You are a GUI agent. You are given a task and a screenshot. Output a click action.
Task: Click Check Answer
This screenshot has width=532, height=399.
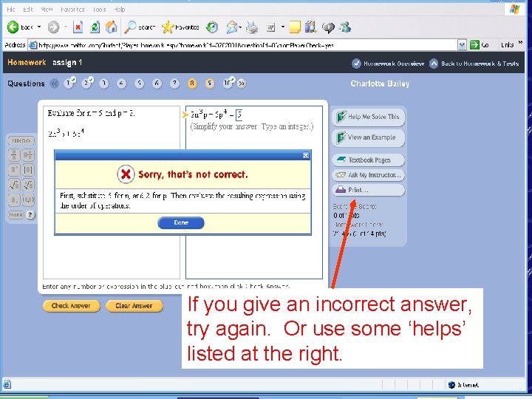tap(71, 306)
